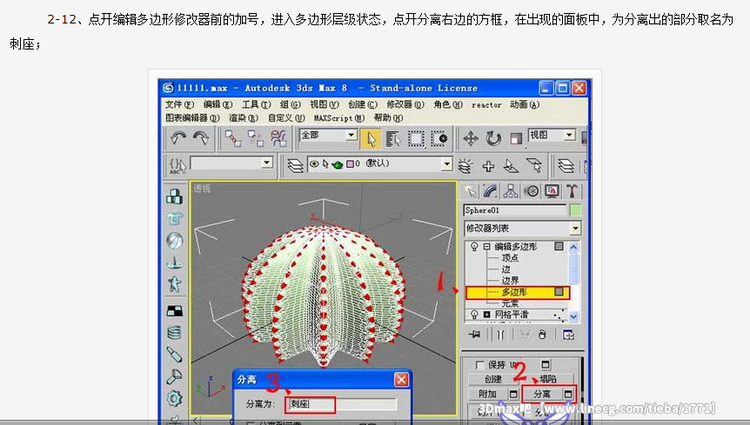This screenshot has height=425, width=750.
Task: Switch to the Modify command panel
Action: [x=491, y=191]
